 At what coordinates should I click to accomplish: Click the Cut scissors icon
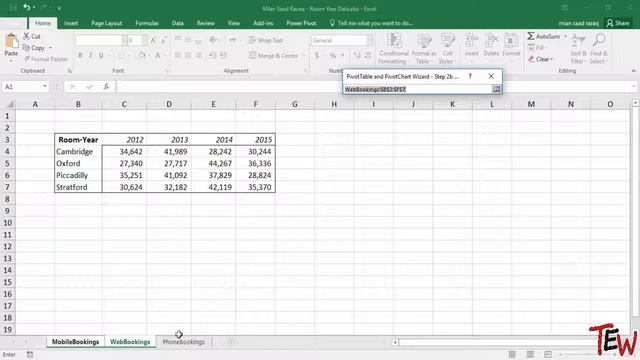click(x=27, y=36)
